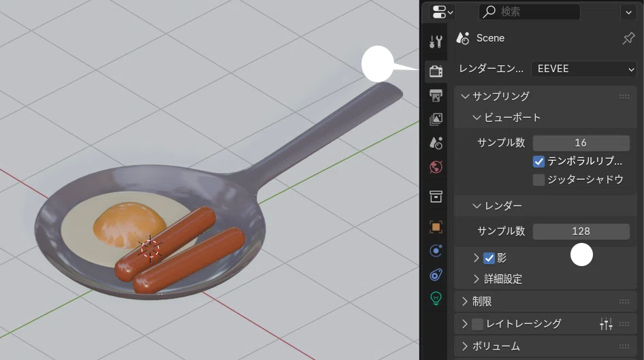This screenshot has height=360, width=644.
Task: Disable the テンポラルリプ... checkbox
Action: 538,161
